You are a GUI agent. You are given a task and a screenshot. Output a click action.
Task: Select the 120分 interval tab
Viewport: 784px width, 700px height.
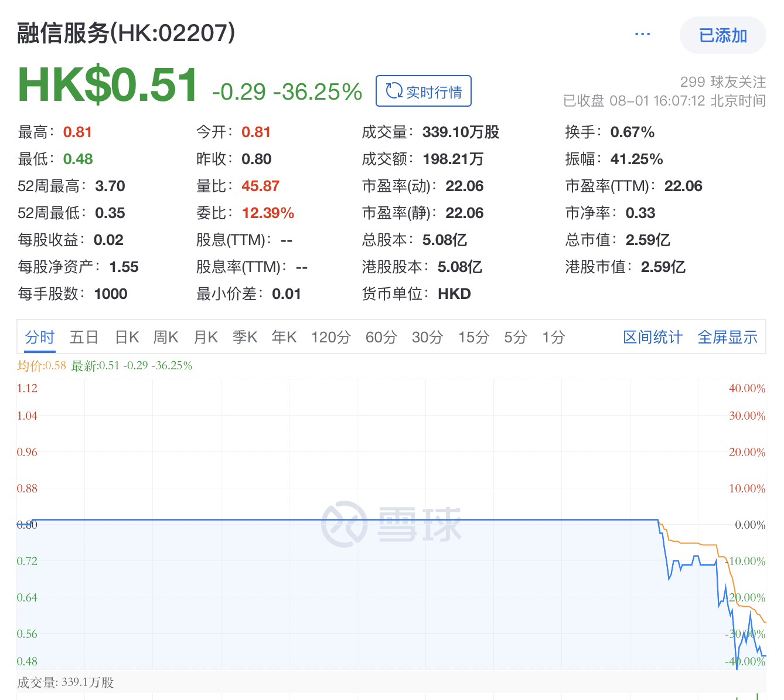[331, 337]
